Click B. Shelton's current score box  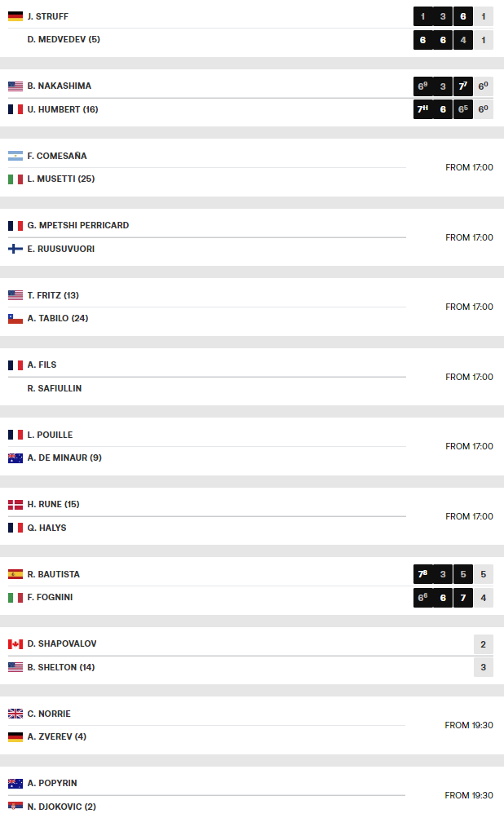point(483,667)
